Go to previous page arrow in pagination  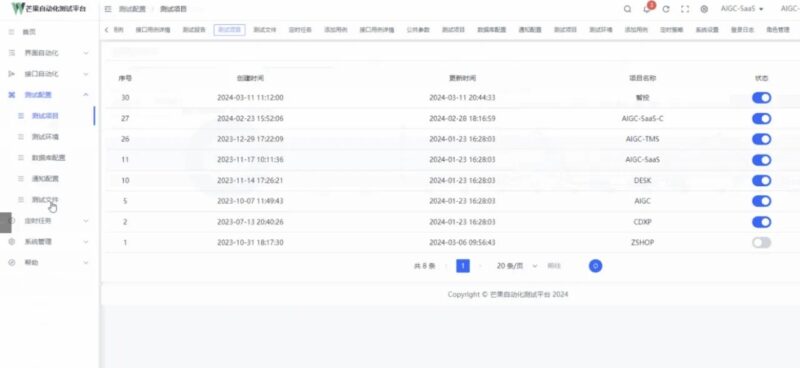click(x=446, y=266)
